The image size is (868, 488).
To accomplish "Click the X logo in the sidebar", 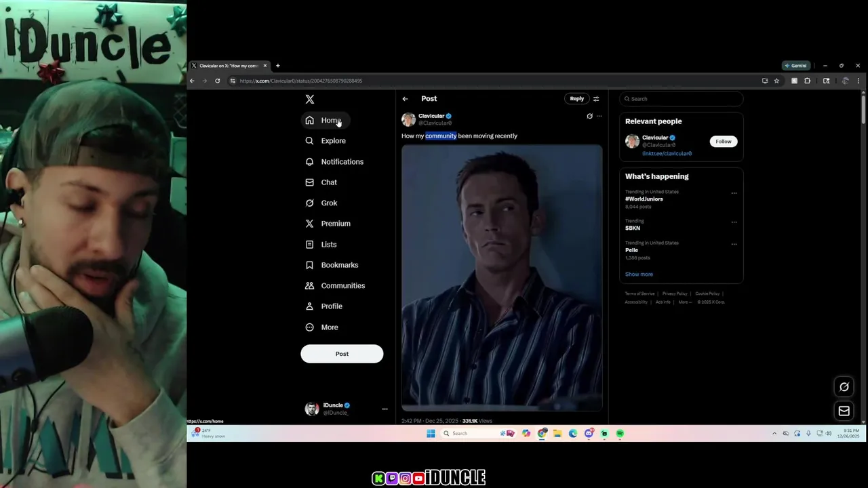I will (310, 99).
